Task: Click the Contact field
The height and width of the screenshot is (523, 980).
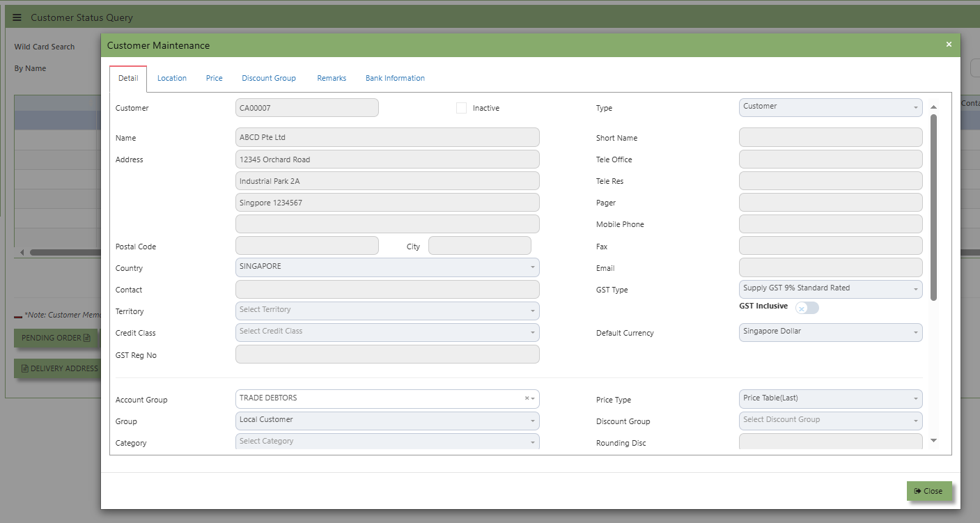Action: [387, 289]
